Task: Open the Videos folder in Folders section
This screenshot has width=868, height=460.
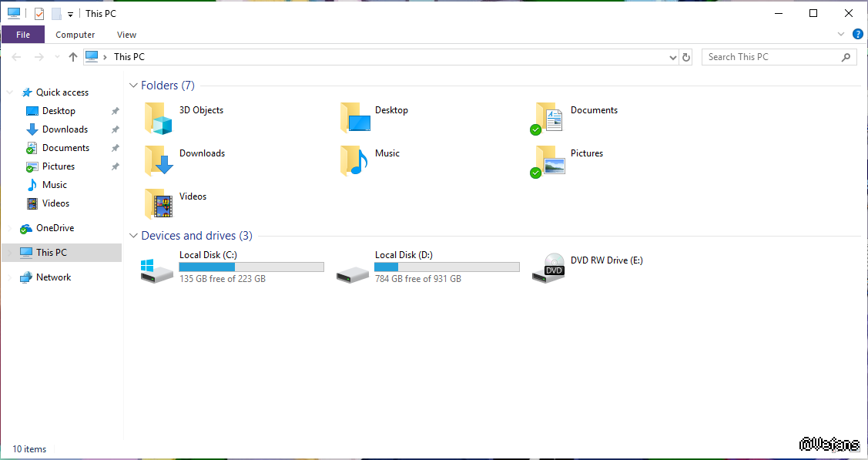Action: 159,204
